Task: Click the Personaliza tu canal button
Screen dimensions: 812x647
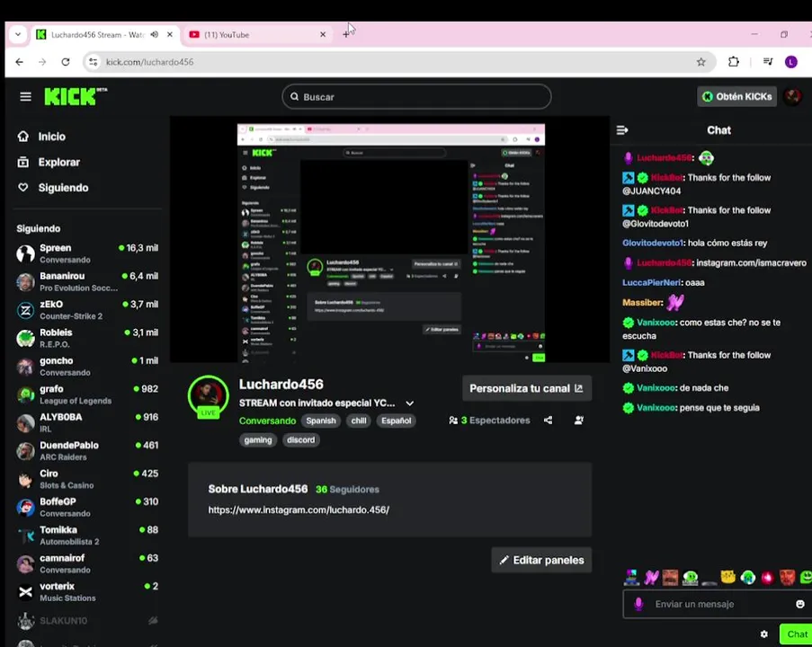Action: point(527,388)
